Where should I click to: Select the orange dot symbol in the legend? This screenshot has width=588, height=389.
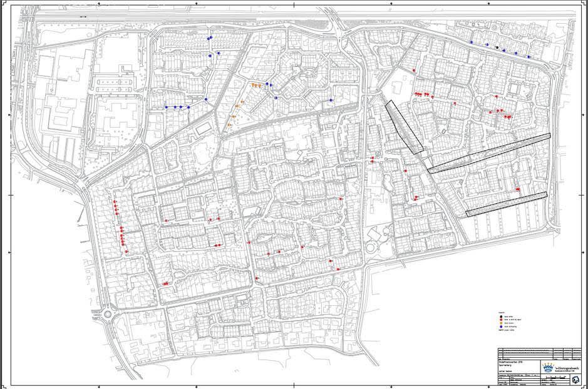click(x=500, y=322)
